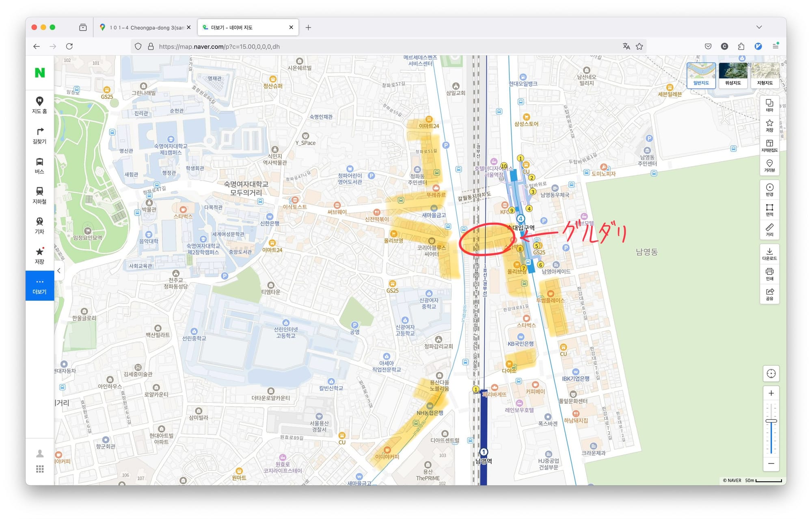Image resolution: width=812 pixels, height=519 pixels.
Task: Open the 기차 train section
Action: (x=39, y=226)
